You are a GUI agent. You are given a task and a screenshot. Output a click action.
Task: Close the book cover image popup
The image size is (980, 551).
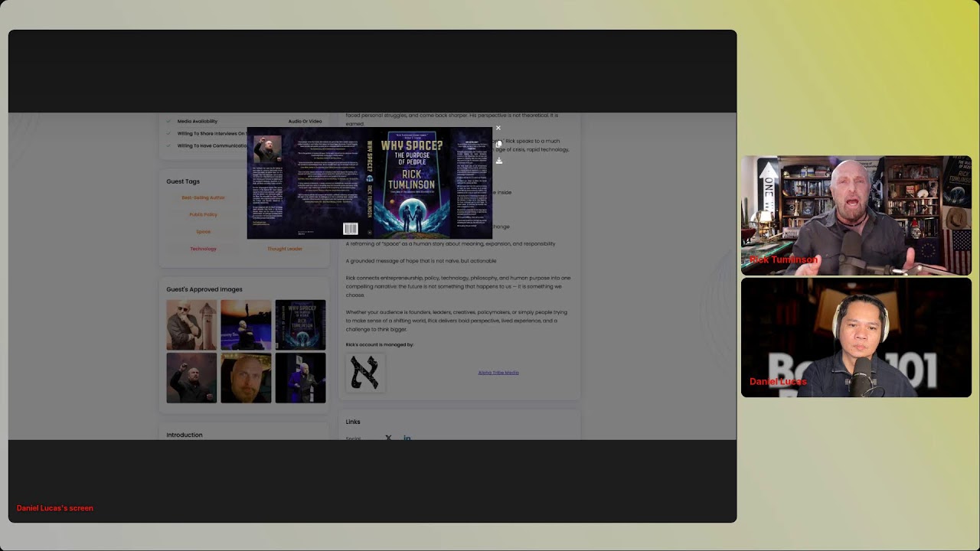(x=498, y=129)
